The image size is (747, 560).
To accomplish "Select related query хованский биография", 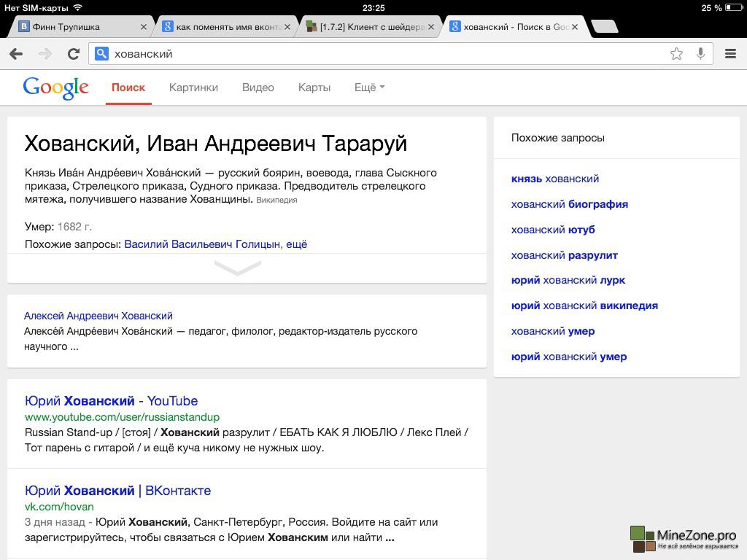I will coord(569,204).
